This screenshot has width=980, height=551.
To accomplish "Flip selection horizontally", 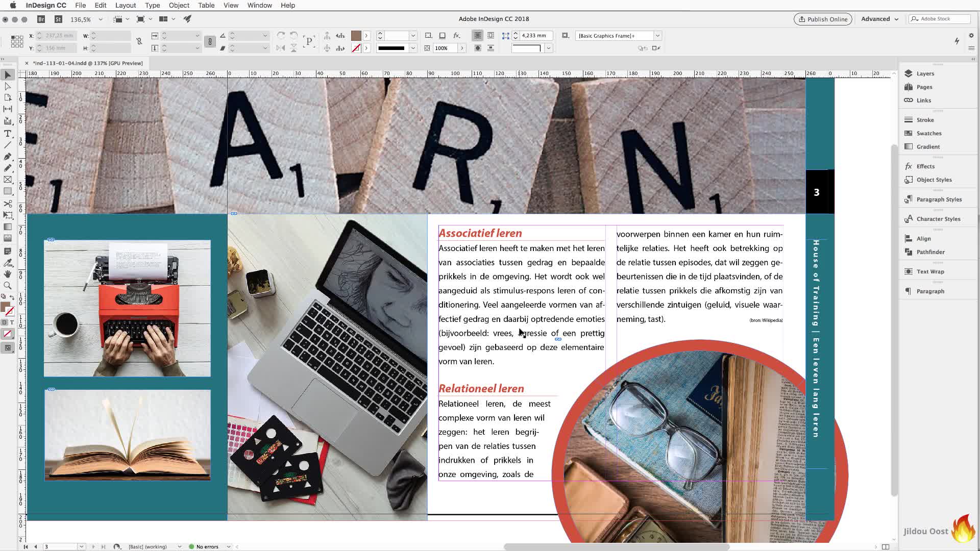I will tap(281, 48).
